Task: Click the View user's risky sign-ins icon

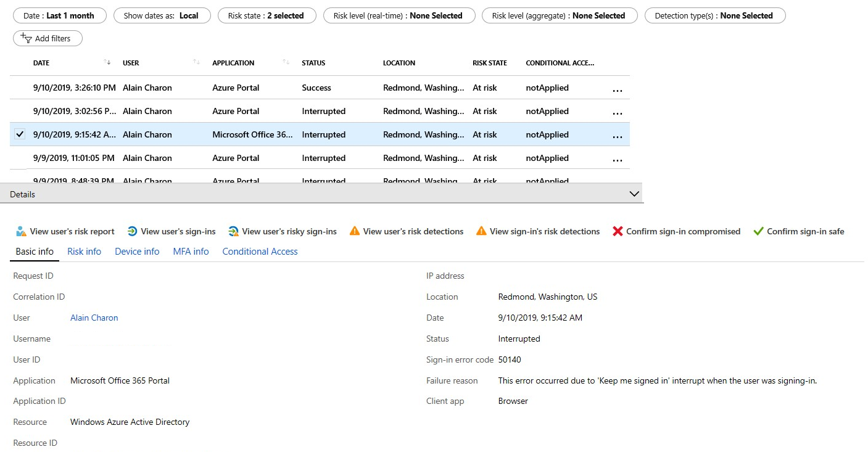Action: (233, 231)
